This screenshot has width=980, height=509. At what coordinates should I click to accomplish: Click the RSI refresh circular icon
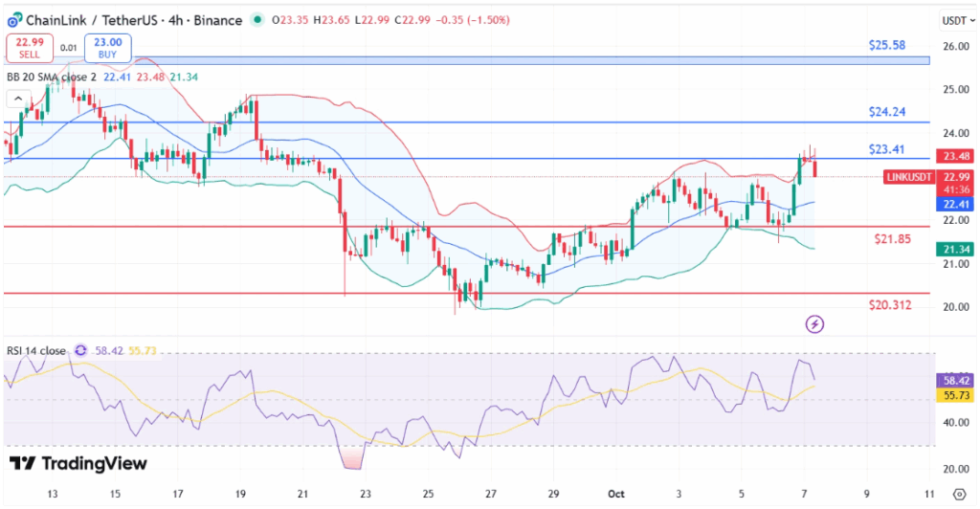[x=80, y=351]
